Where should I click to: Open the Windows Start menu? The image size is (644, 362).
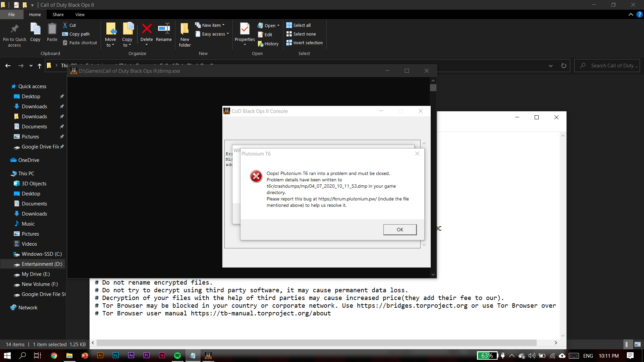coord(7,356)
